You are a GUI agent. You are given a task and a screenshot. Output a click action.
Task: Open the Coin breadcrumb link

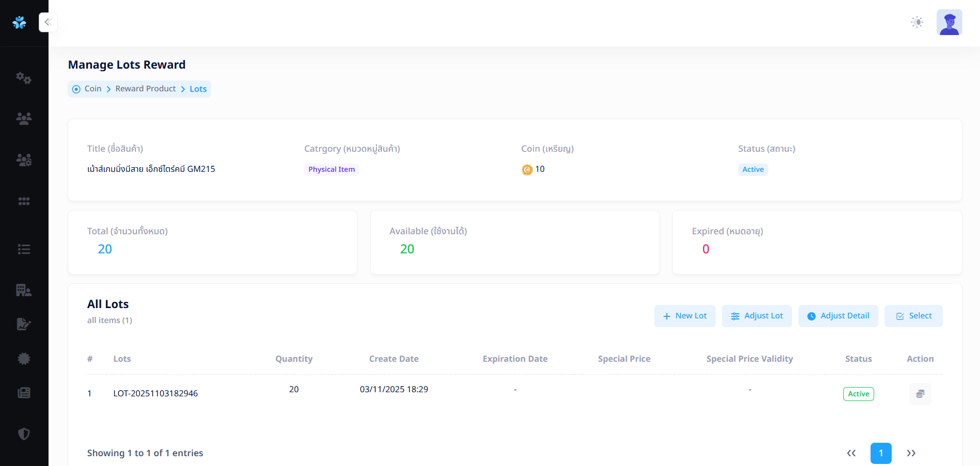pyautogui.click(x=93, y=89)
